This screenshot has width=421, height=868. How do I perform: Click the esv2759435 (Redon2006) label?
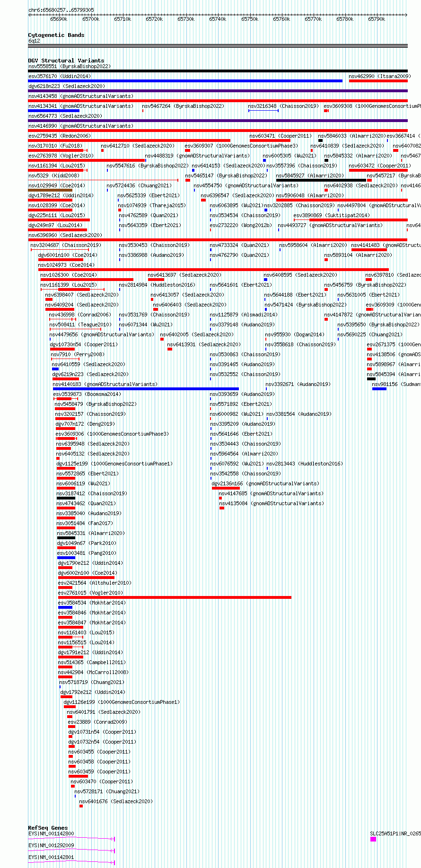click(60, 136)
